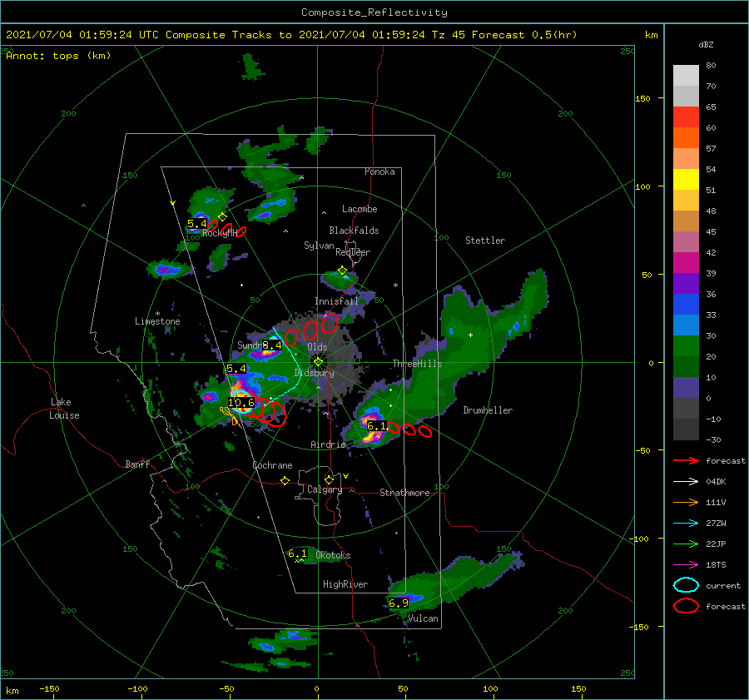749x700 pixels.
Task: Select the Limestone label
Action: point(157,321)
